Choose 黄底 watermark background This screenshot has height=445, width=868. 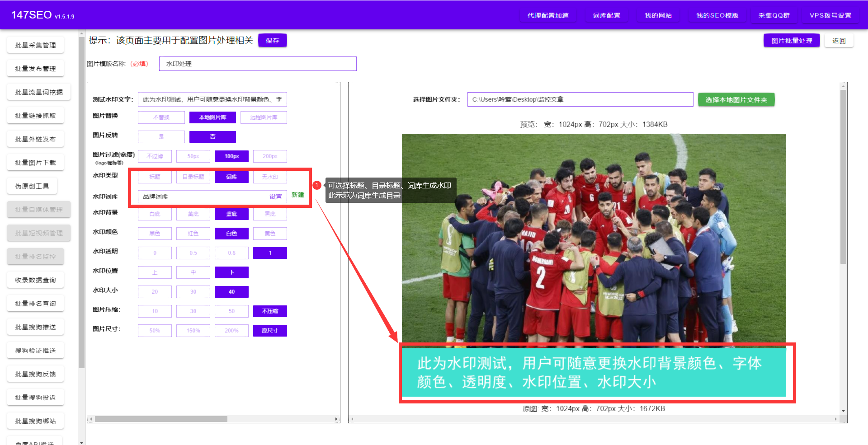click(193, 214)
